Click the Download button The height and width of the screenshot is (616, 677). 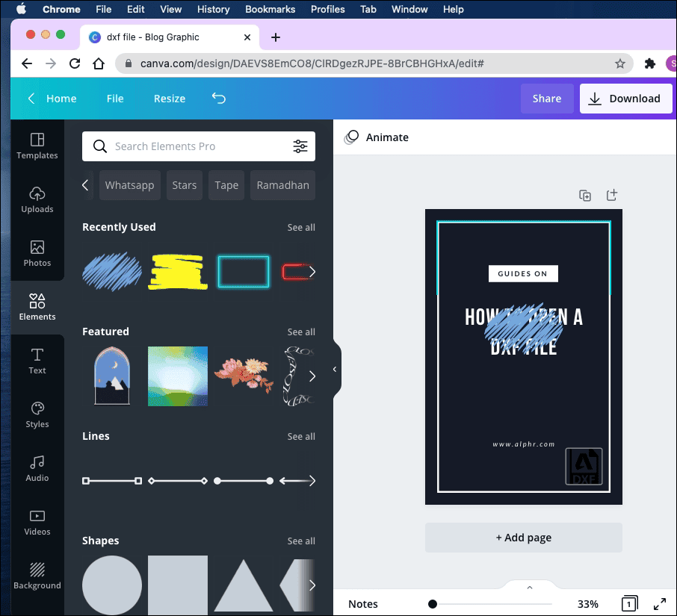(x=625, y=98)
